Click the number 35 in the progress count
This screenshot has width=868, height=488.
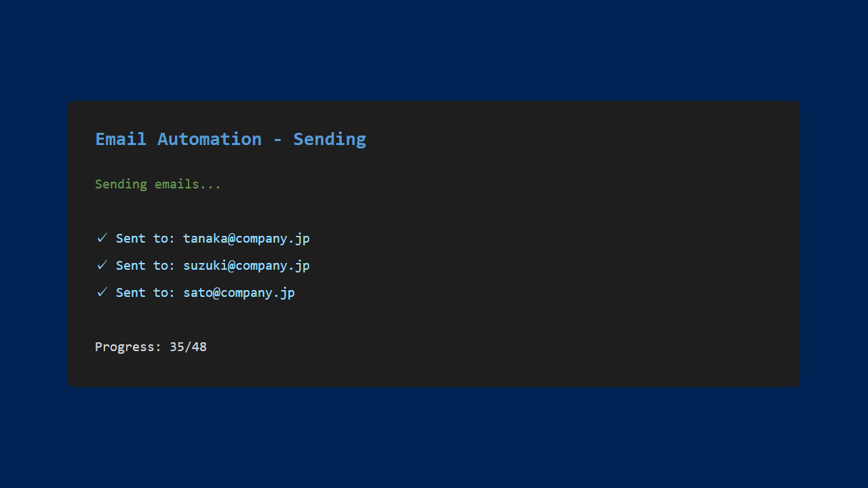coord(177,347)
